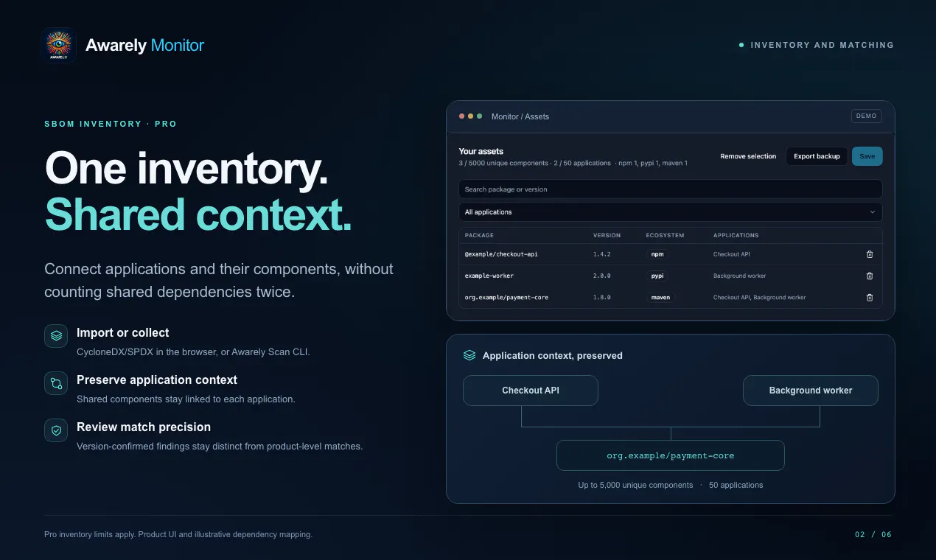Click the 02 / 06 page indicator
The height and width of the screenshot is (560, 936).
[873, 534]
